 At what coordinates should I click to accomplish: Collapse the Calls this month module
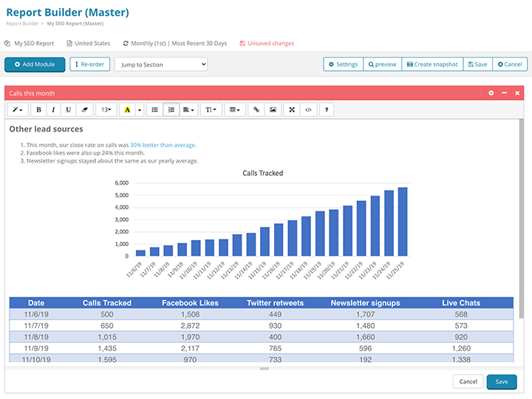pyautogui.click(x=504, y=93)
